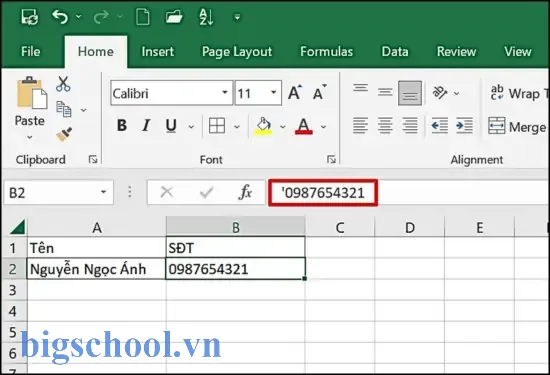Apply red font color
The image size is (550, 375).
click(304, 126)
